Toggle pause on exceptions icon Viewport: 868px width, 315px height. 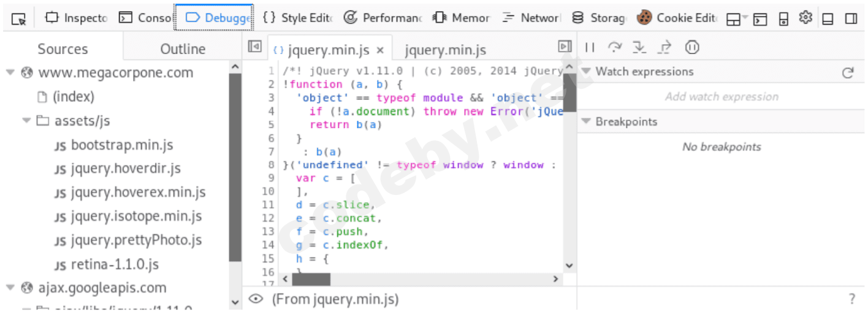pyautogui.click(x=692, y=47)
